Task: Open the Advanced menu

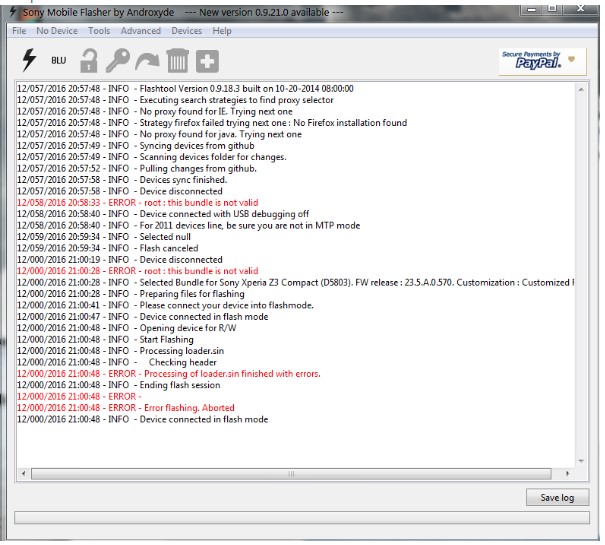Action: click(x=140, y=31)
